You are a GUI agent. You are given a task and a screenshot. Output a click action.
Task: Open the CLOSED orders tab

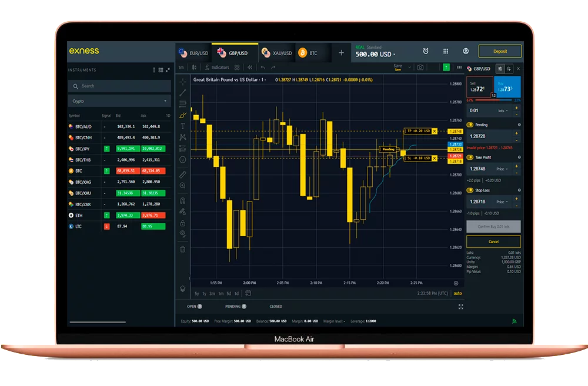pos(276,306)
